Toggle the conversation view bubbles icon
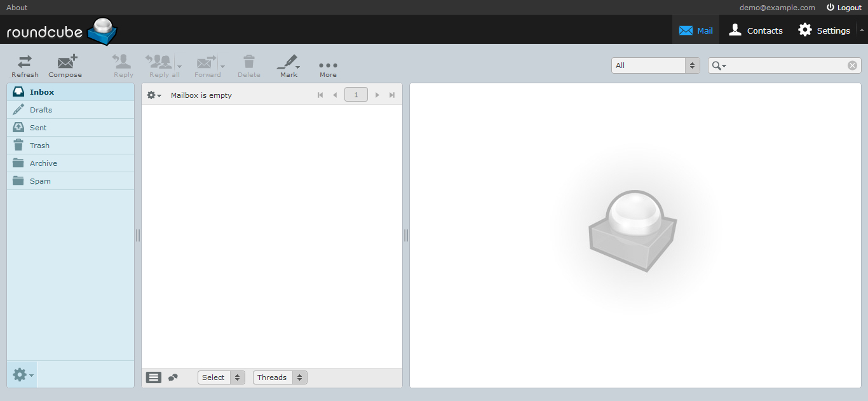Image resolution: width=868 pixels, height=401 pixels. 173,377
